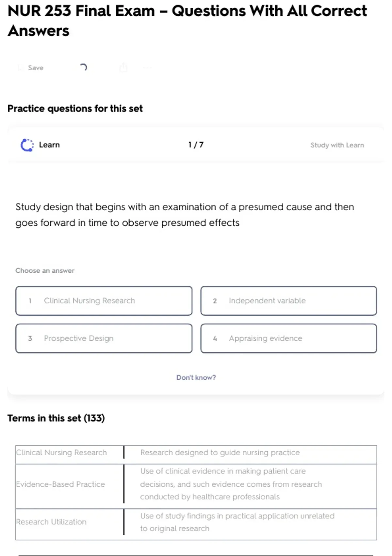The image size is (392, 556).
Task: Click the share icon
Action: pos(123,67)
